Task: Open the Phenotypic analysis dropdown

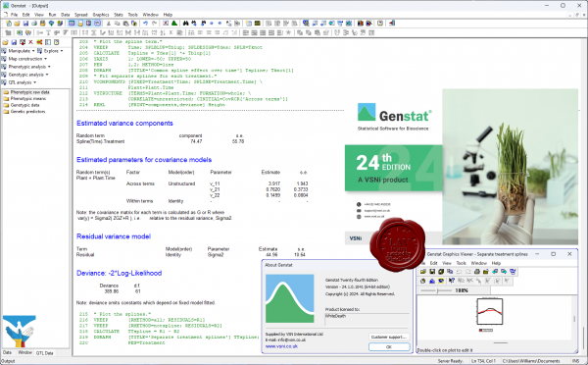Action: point(26,67)
